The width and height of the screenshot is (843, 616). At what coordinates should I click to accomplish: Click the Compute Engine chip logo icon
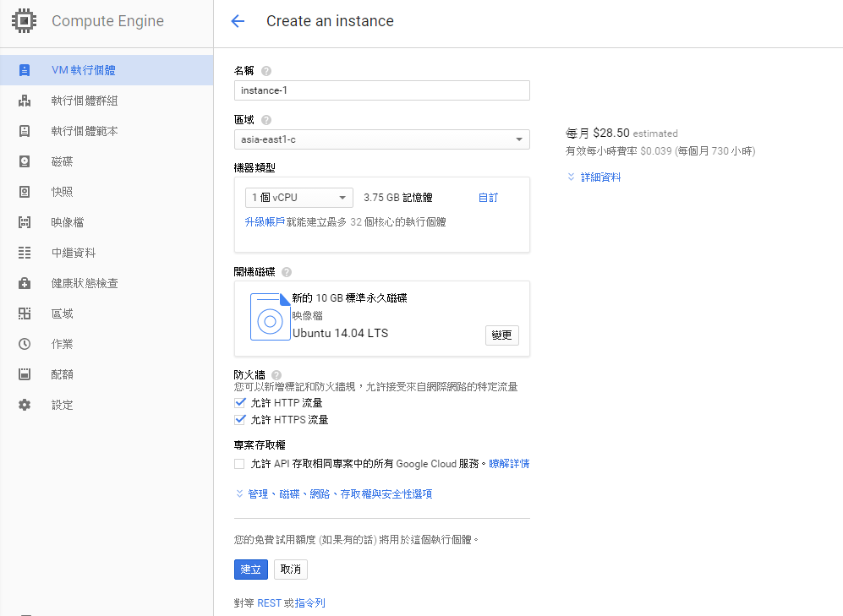pos(25,21)
